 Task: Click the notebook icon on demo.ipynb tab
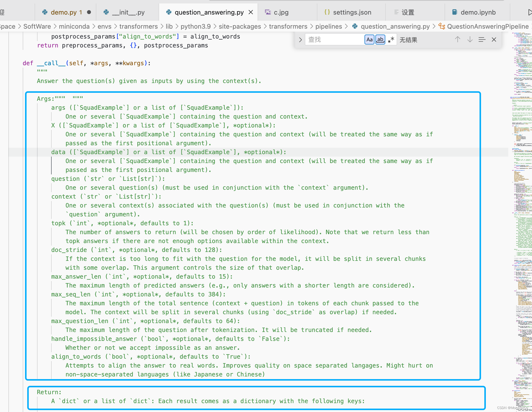pos(455,12)
